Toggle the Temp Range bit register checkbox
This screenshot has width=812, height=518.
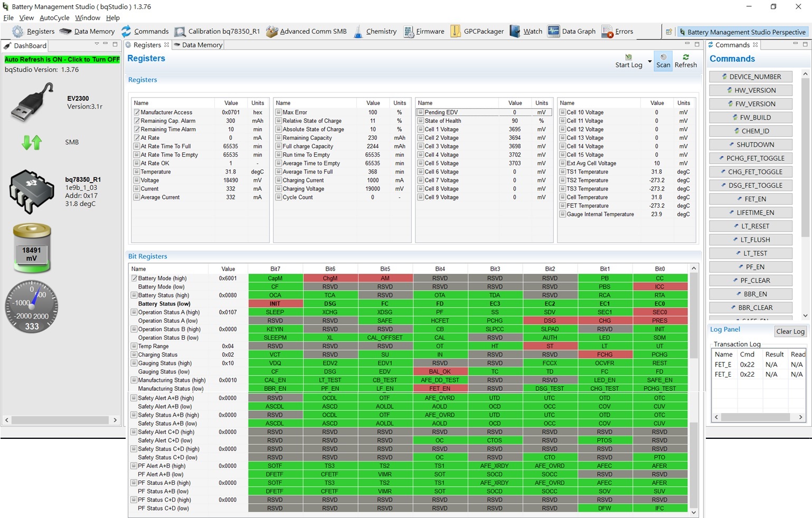point(134,346)
